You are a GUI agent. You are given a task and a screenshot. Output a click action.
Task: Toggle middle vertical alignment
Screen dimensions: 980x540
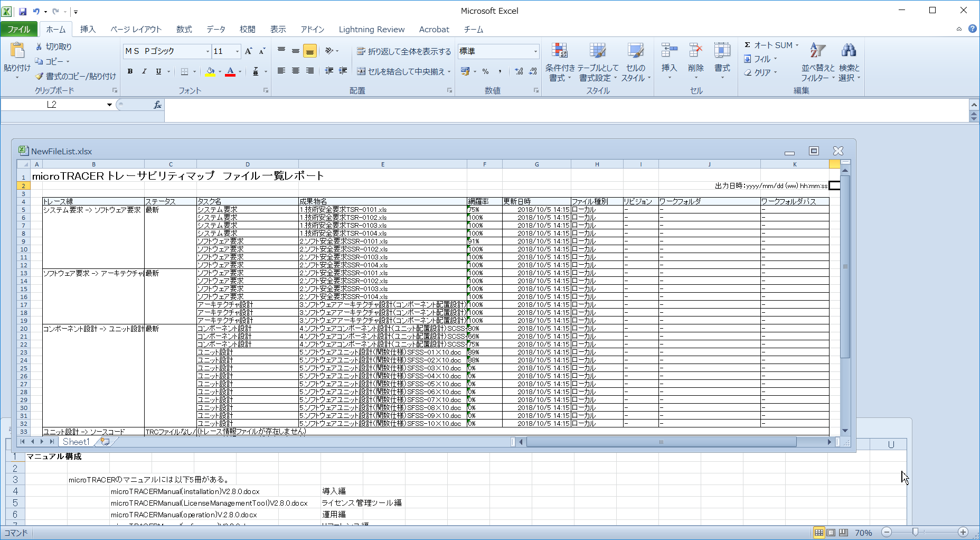(296, 51)
